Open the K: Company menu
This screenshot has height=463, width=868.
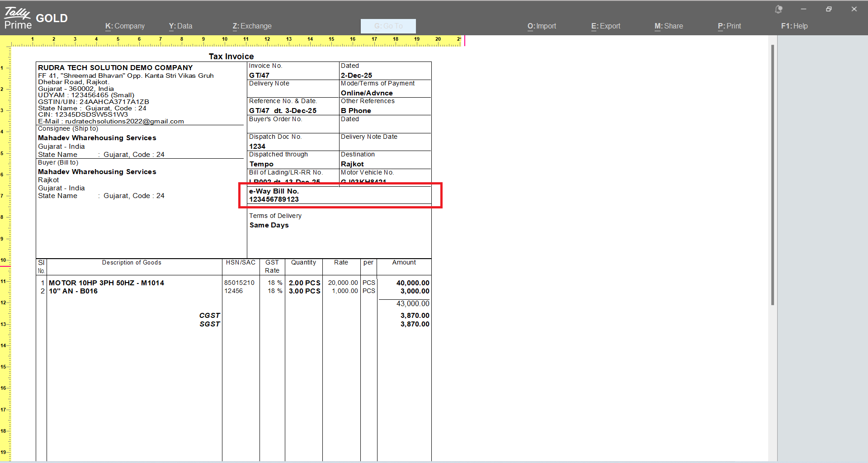pyautogui.click(x=125, y=26)
